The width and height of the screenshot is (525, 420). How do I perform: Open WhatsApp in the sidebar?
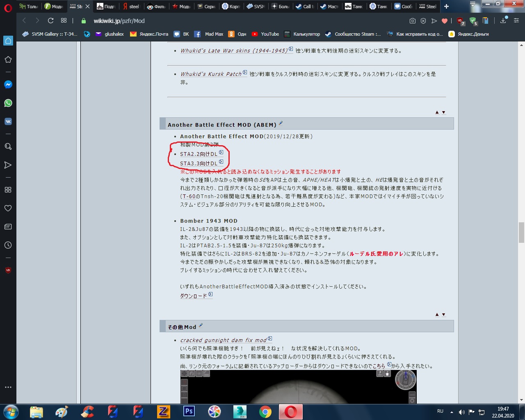(8, 103)
